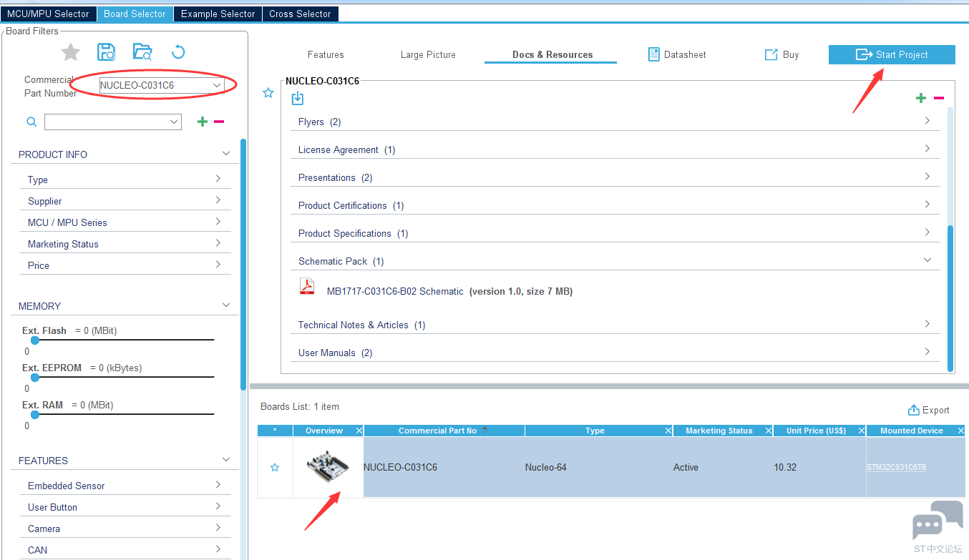Remove the Type column with its X

[x=668, y=431]
